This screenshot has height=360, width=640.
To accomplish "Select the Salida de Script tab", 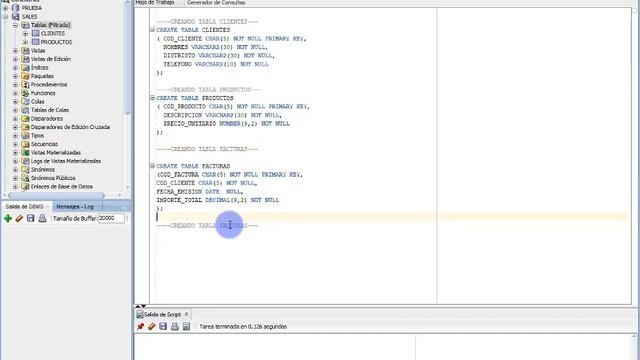I will (162, 314).
